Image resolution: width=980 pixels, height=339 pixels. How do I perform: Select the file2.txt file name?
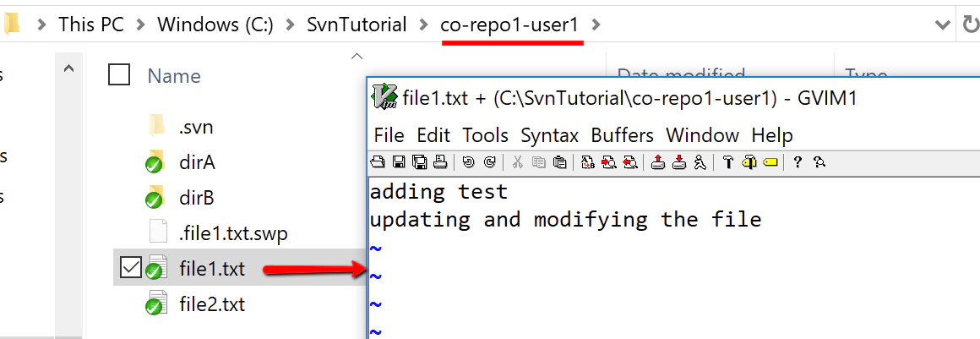(212, 304)
